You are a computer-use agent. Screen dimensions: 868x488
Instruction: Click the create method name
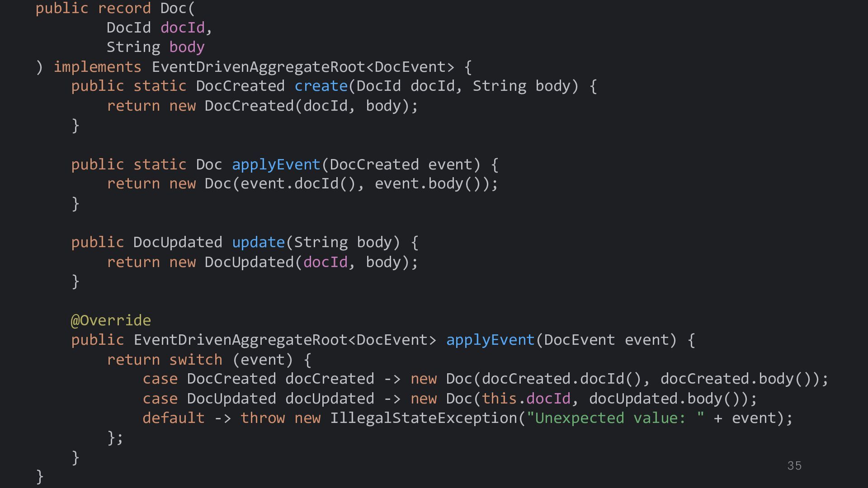(321, 86)
